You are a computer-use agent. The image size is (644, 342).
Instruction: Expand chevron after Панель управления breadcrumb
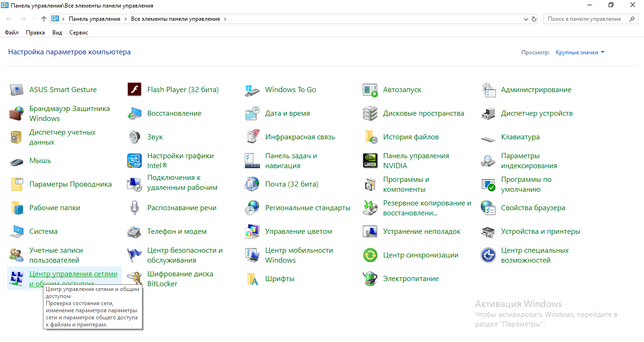[x=125, y=19]
